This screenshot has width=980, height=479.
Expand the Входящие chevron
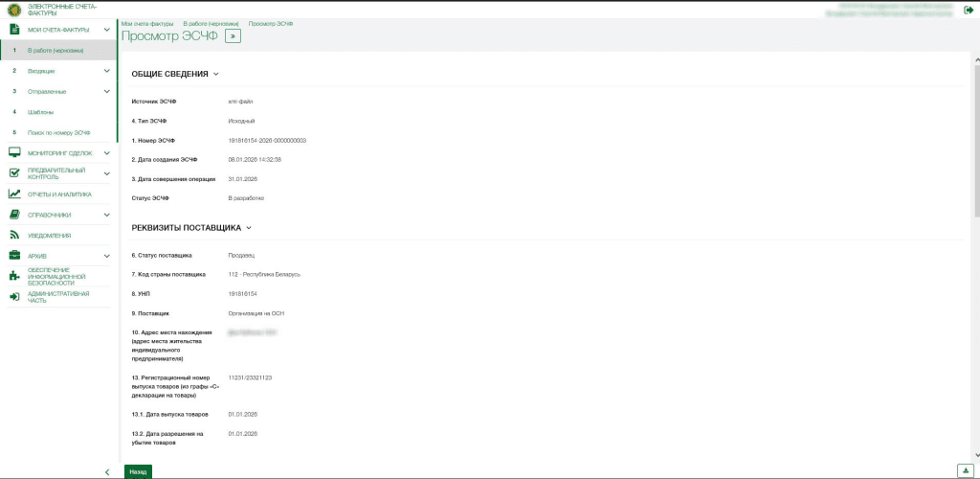click(107, 71)
